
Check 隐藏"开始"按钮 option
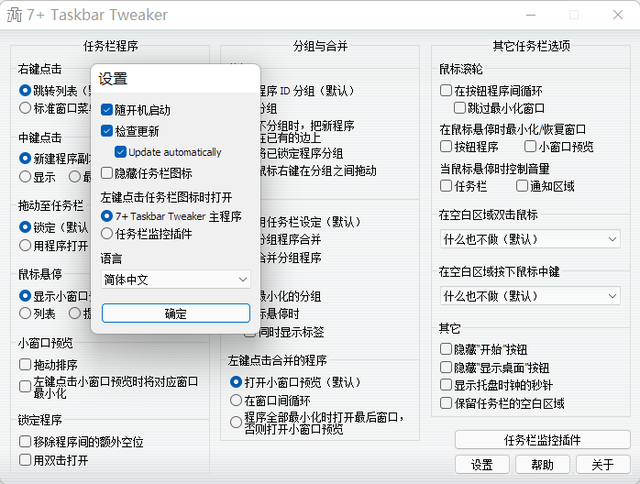446,349
